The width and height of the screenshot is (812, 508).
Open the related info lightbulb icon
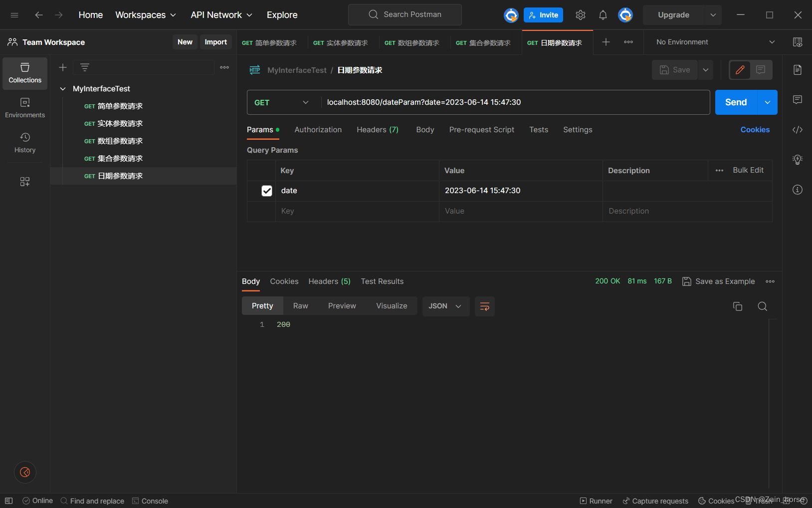[x=798, y=160]
